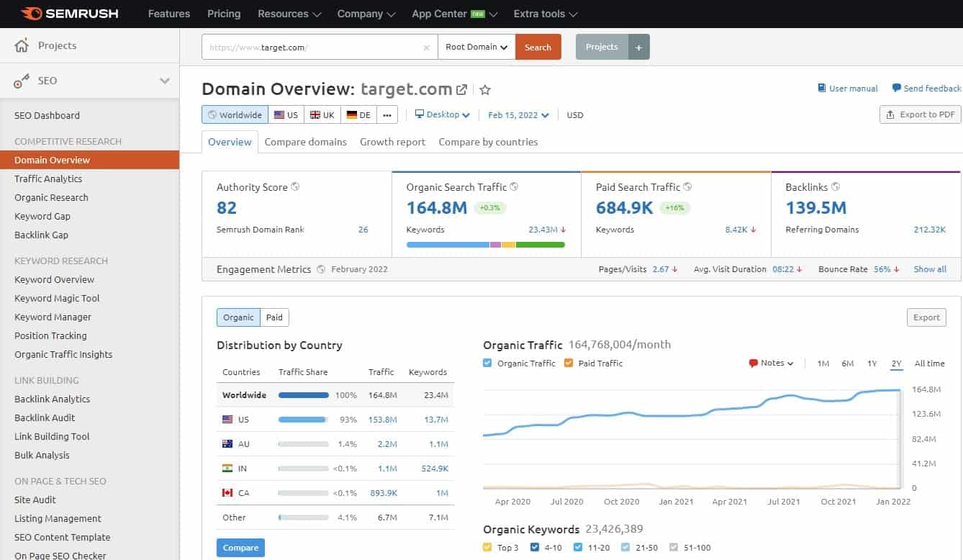Image resolution: width=963 pixels, height=560 pixels.
Task: Open the Authority Score info tooltip icon
Action: pyautogui.click(x=294, y=186)
